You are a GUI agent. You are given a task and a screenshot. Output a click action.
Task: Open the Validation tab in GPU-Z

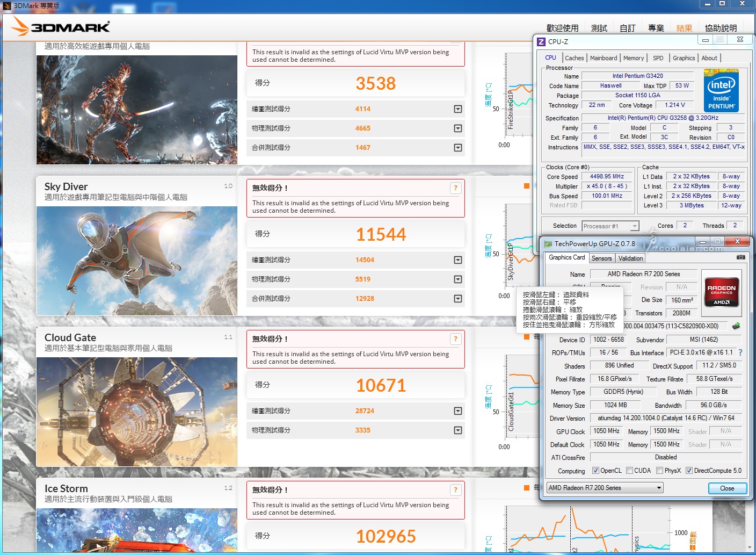630,258
